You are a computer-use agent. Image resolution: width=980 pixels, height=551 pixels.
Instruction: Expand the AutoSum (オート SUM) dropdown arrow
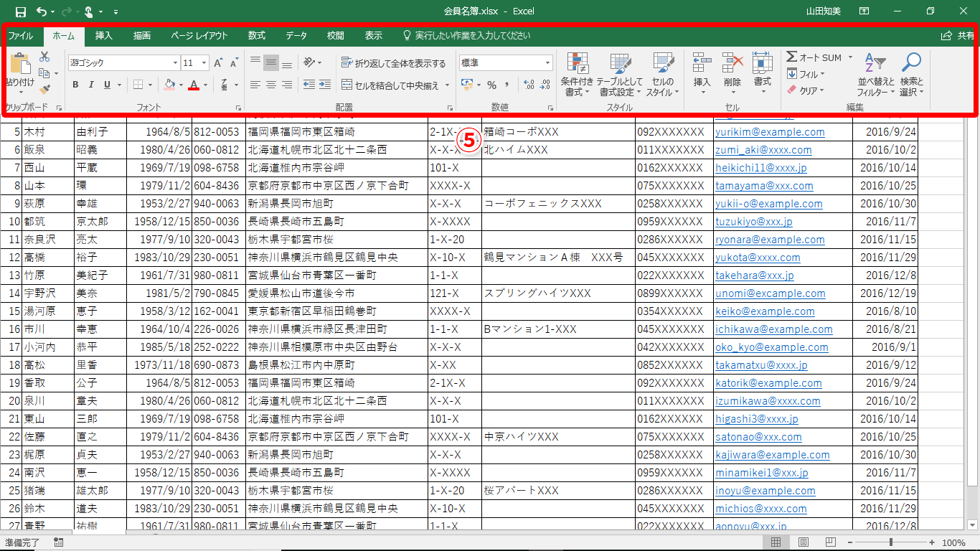pyautogui.click(x=850, y=57)
